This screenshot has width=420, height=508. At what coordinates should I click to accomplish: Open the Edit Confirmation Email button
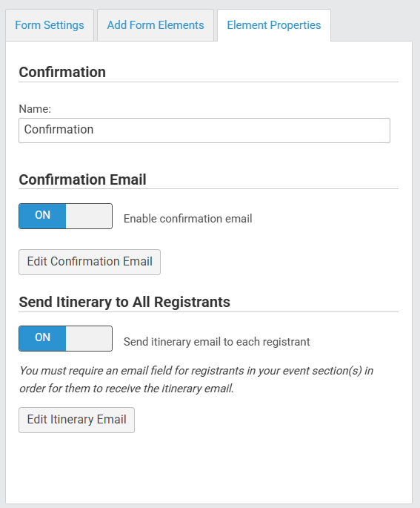pyautogui.click(x=90, y=262)
